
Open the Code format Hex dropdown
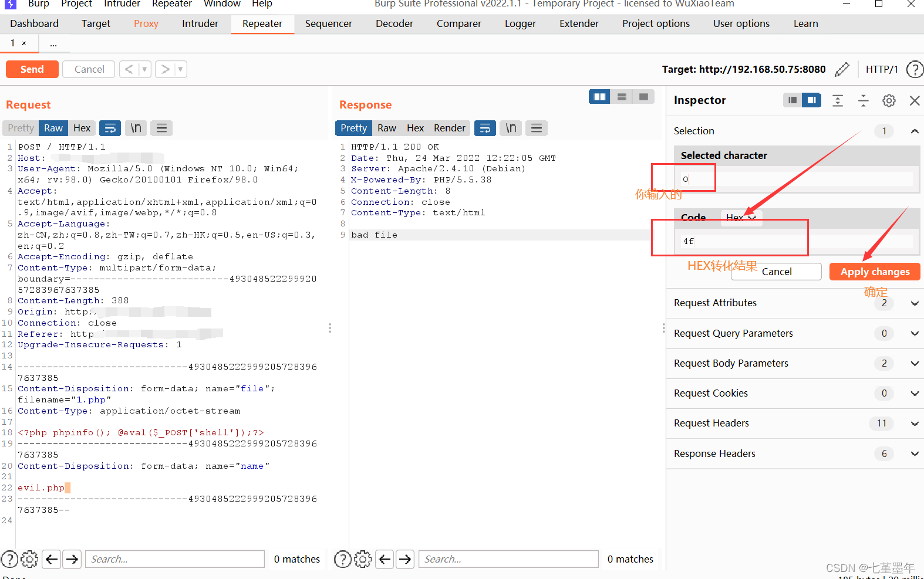click(x=741, y=218)
